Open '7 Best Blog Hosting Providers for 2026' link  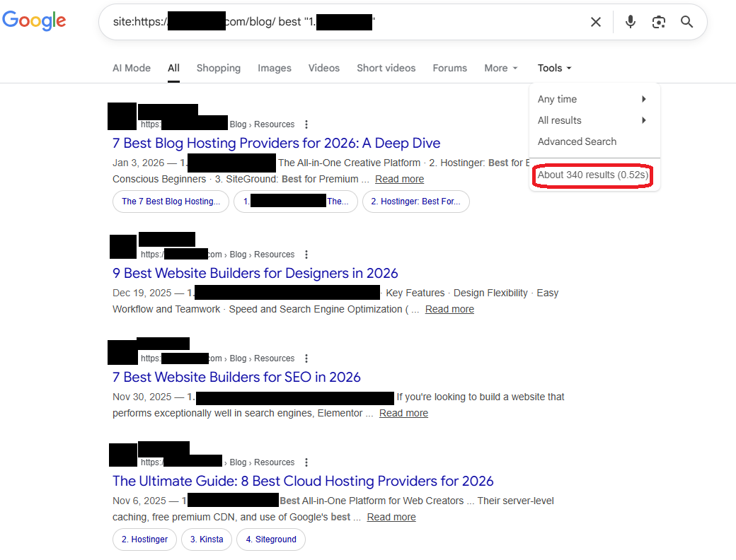point(276,144)
